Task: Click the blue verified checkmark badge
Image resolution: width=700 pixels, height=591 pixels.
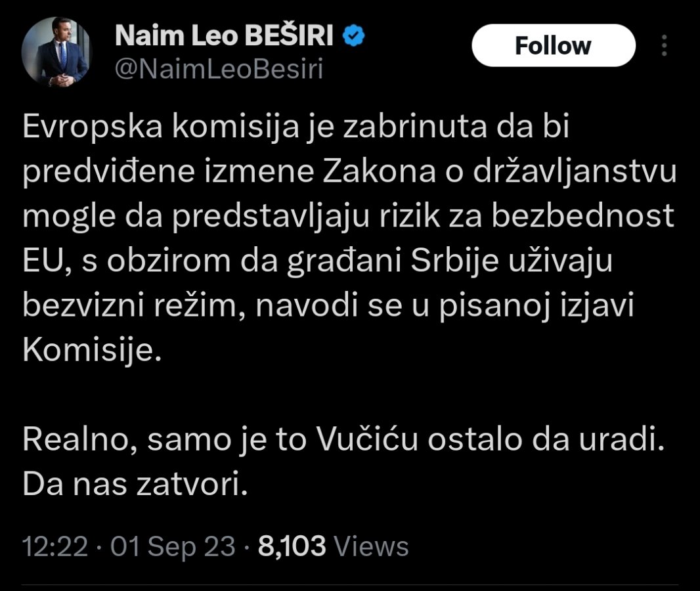Action: tap(354, 37)
